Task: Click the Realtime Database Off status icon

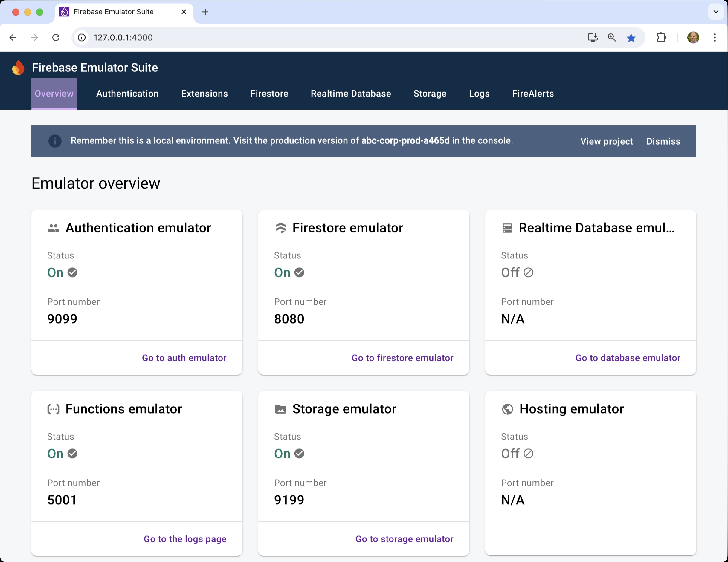Action: (528, 272)
